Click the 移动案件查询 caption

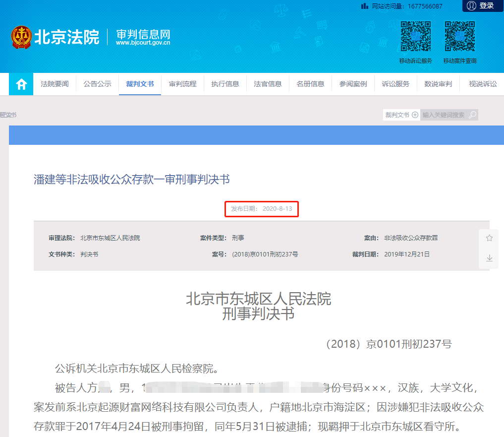459,61
